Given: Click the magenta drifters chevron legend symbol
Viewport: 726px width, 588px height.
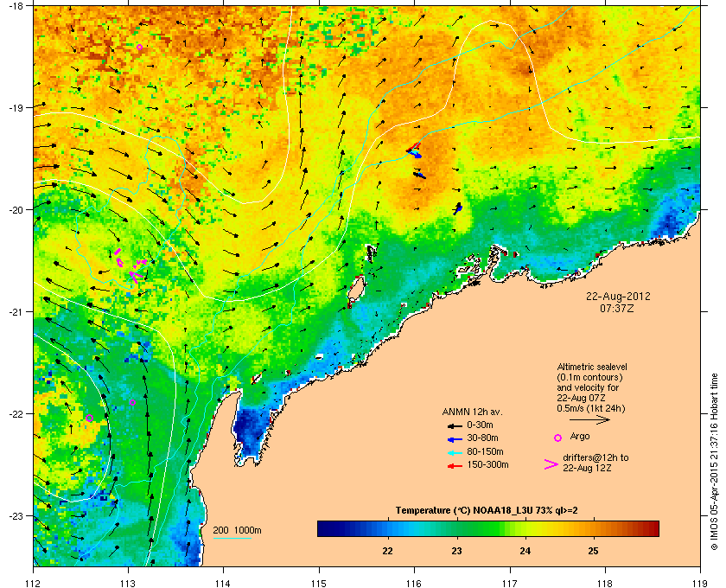Looking at the screenshot, I should click(x=551, y=464).
